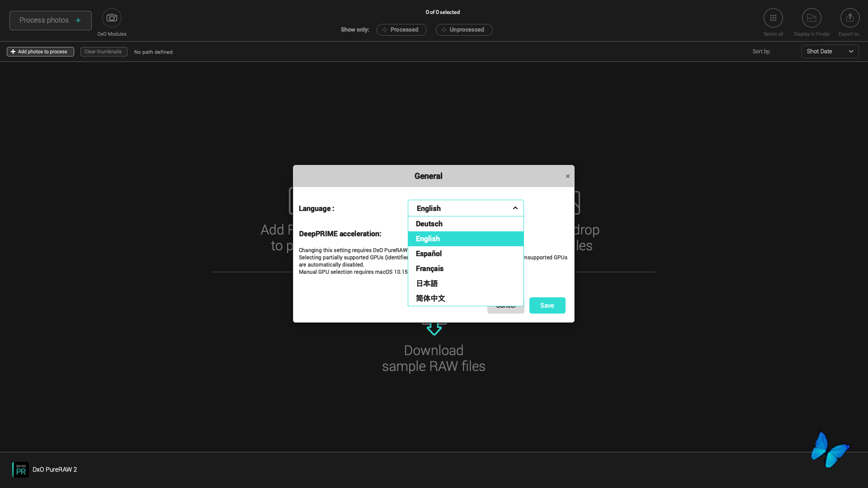Viewport: 868px width, 488px height.
Task: Open DxO Modules camera icon
Action: tap(112, 18)
